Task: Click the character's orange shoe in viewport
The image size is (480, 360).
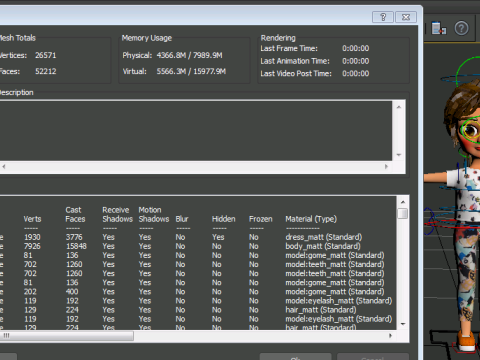Action: point(466,340)
